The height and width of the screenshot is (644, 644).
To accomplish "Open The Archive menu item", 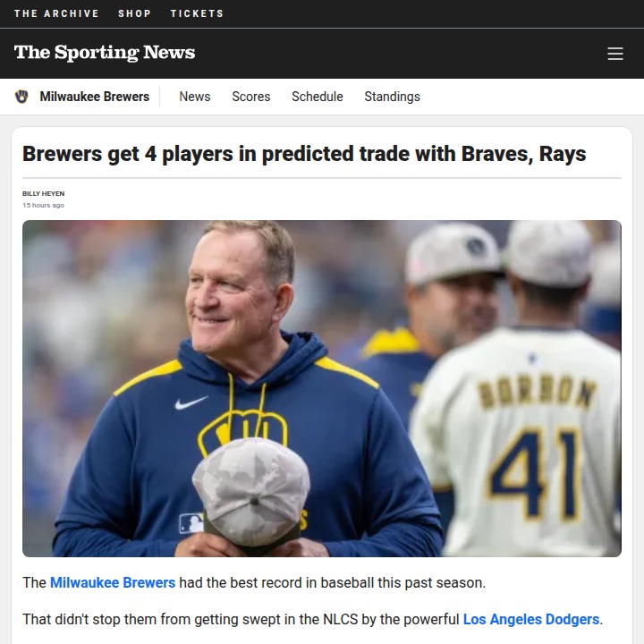I will pos(56,13).
